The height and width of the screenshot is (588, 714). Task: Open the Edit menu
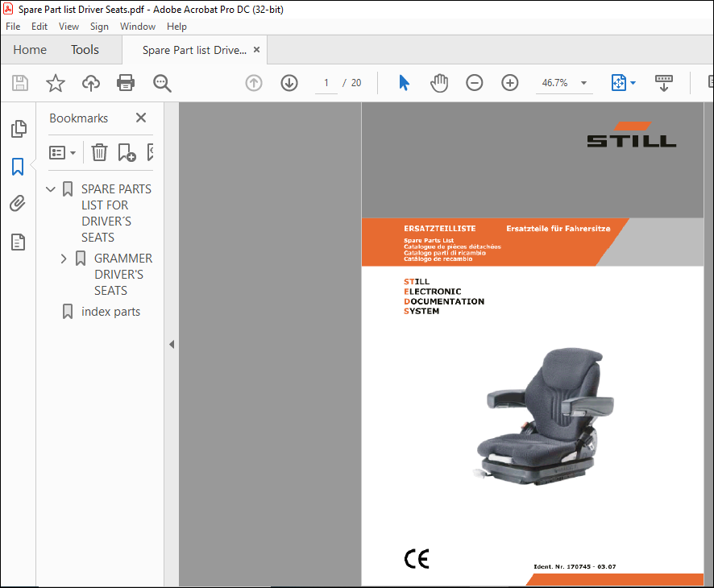click(39, 27)
